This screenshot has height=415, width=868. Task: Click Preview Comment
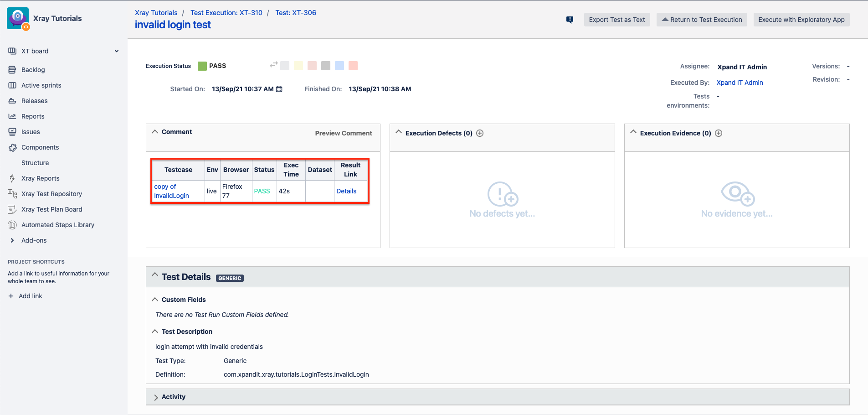tap(344, 133)
